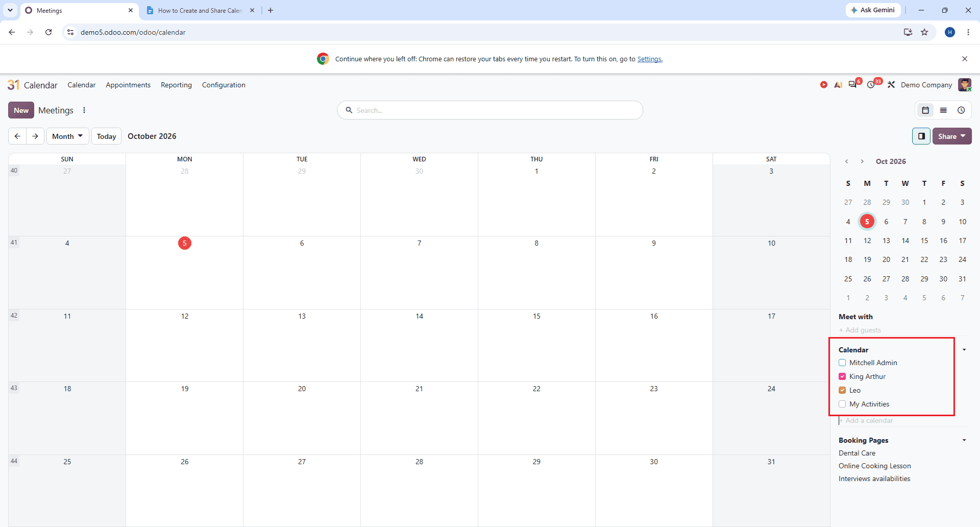Screen dimensions: 980x527
Task: Enable My Activities calendar checkbox
Action: 842,404
